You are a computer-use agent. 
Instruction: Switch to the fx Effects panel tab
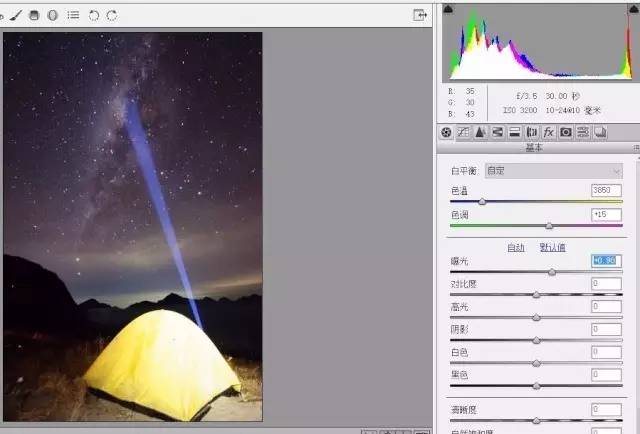(549, 132)
